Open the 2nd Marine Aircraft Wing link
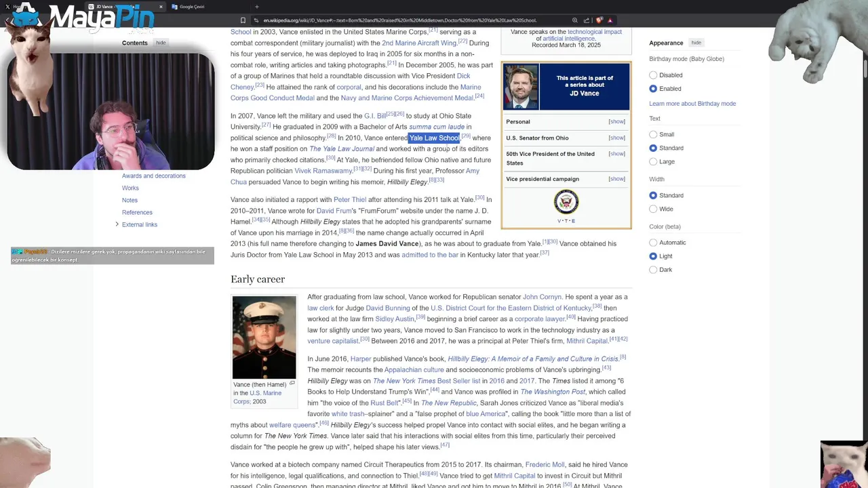The height and width of the screenshot is (488, 868). [x=419, y=43]
